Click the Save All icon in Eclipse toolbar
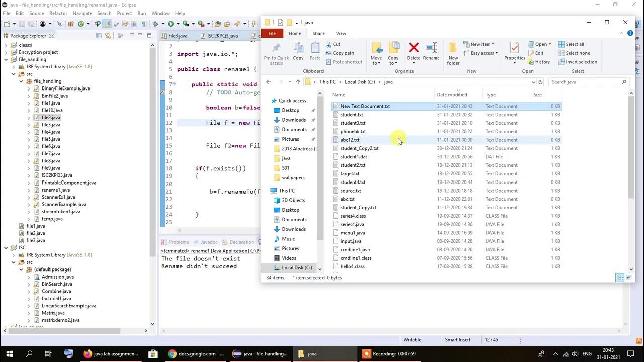Image resolution: width=644 pixels, height=362 pixels. [31, 24]
